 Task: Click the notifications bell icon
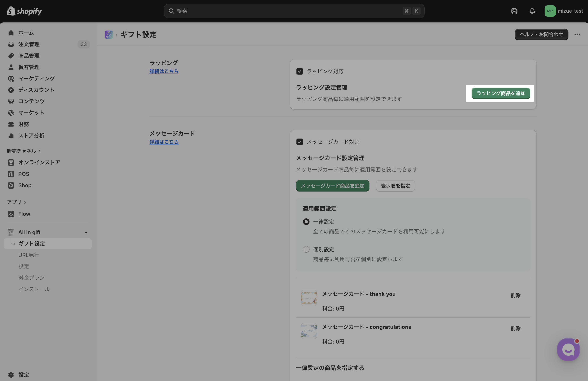coord(532,11)
